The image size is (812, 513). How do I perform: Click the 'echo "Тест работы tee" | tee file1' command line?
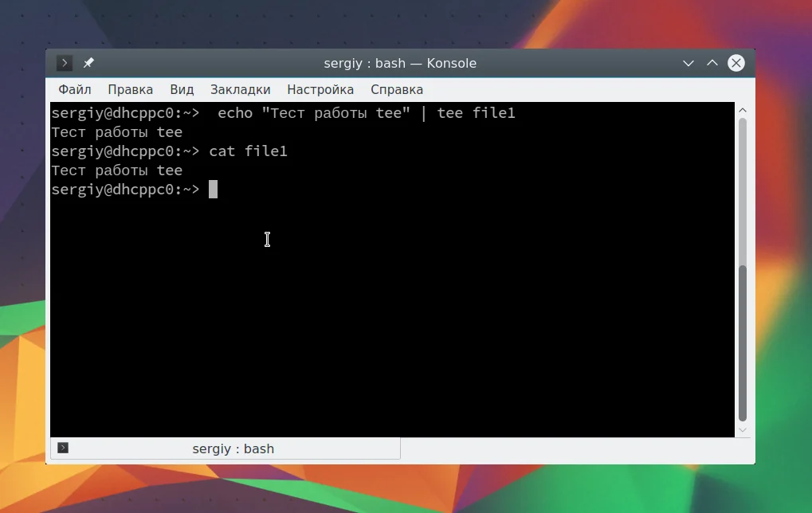(x=367, y=113)
